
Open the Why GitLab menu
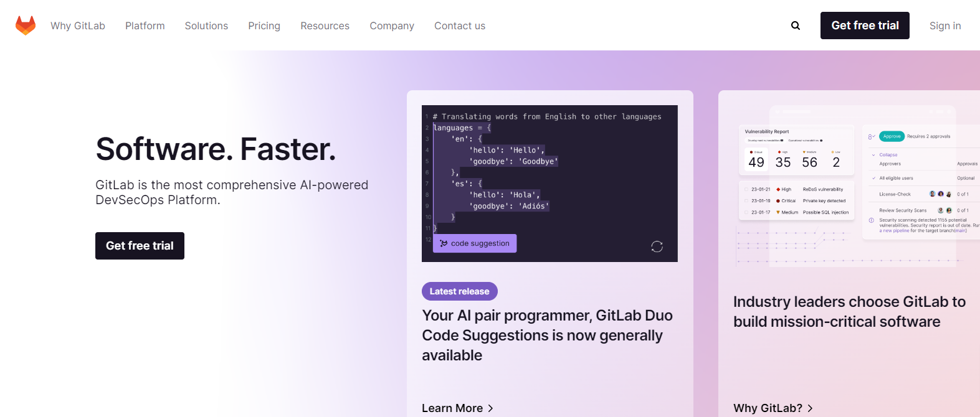click(78, 26)
